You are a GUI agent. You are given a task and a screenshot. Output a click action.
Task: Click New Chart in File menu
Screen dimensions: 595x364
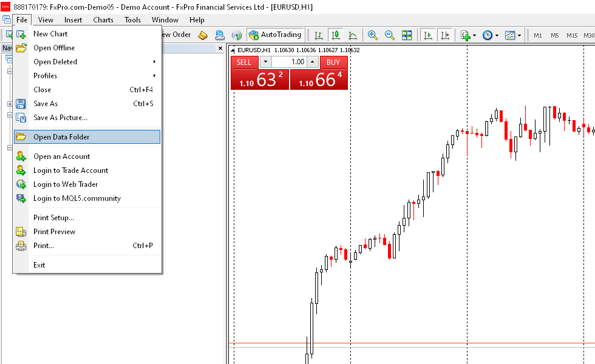pos(87,34)
